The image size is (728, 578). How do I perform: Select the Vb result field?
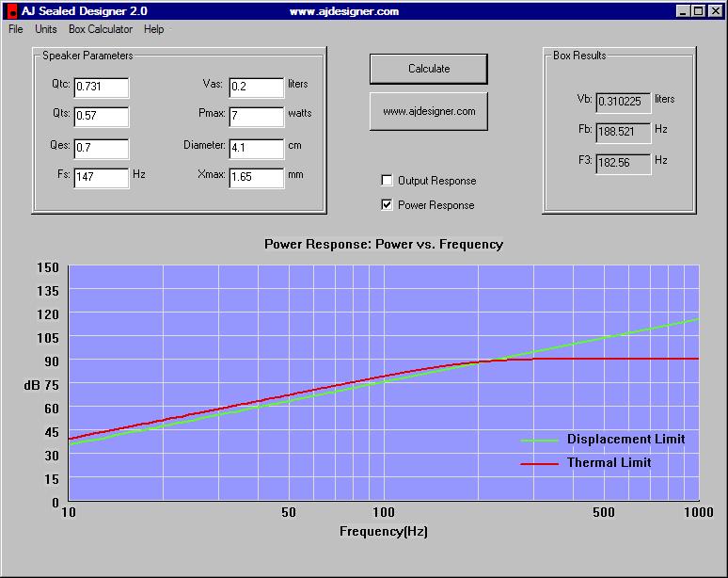click(624, 103)
